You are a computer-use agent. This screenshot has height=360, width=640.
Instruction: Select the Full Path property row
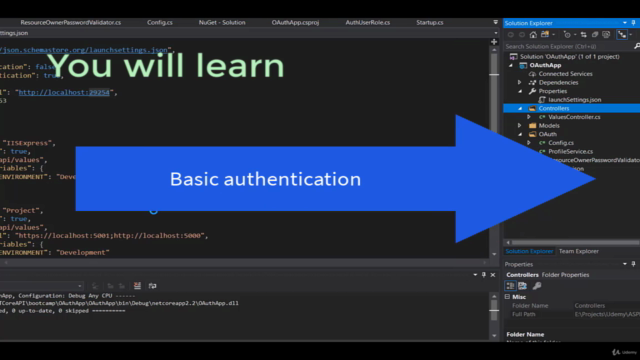click(x=572, y=314)
